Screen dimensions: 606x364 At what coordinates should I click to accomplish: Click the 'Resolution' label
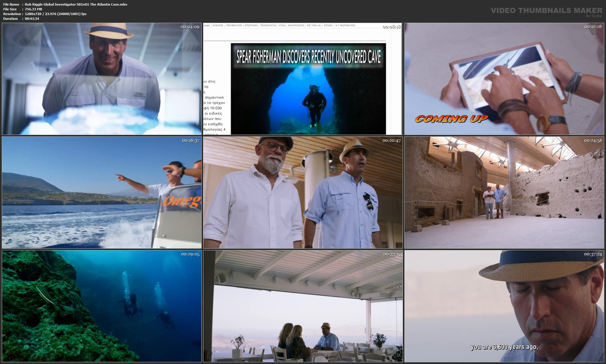click(11, 14)
